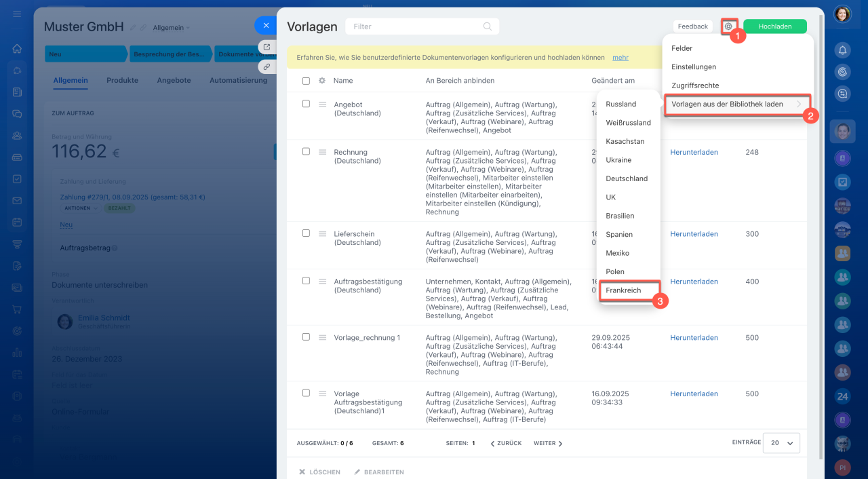This screenshot has width=868, height=479.
Task: Close the Vorlagen slider with the X button
Action: pyautogui.click(x=266, y=25)
